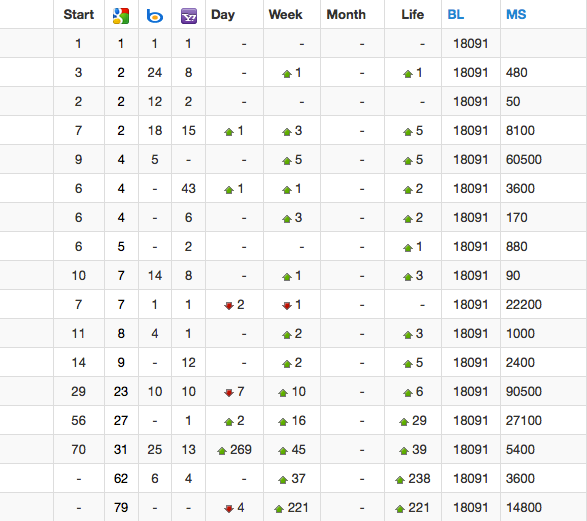Click the Life column header
The image size is (587, 521).
click(x=413, y=15)
